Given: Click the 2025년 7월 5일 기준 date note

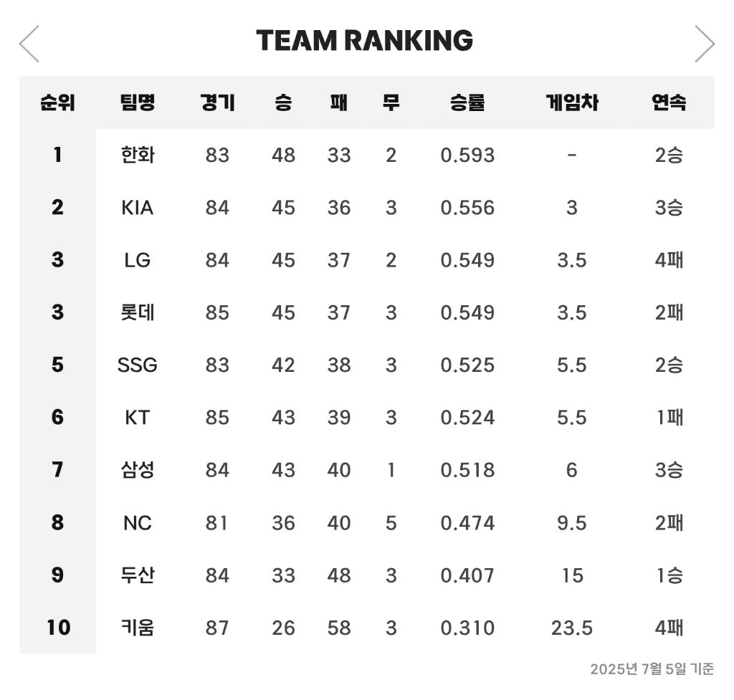Looking at the screenshot, I should pyautogui.click(x=652, y=668).
